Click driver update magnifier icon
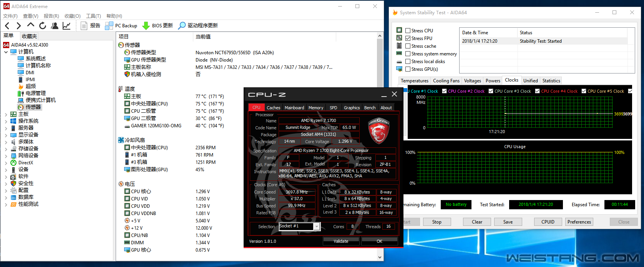Image resolution: width=644 pixels, height=267 pixels. click(x=182, y=26)
